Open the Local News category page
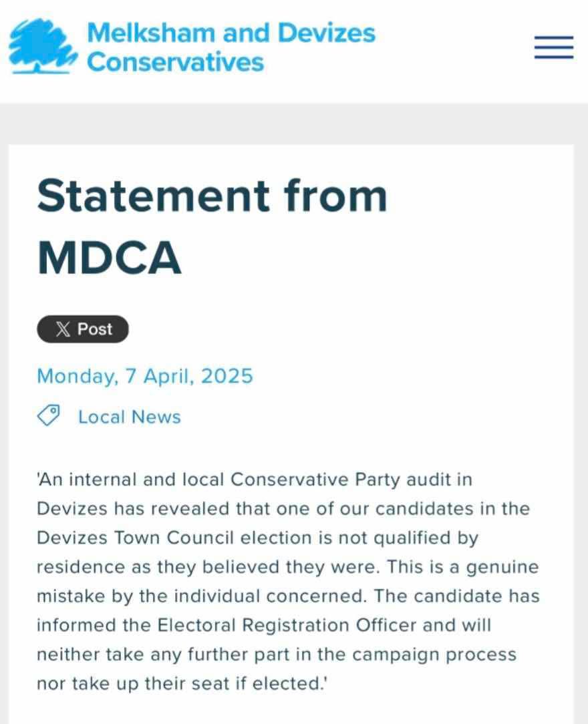This screenshot has height=724, width=588. click(129, 417)
